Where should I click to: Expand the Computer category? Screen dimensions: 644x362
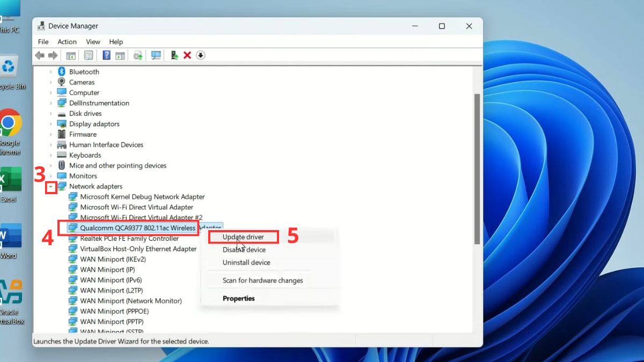[x=51, y=93]
